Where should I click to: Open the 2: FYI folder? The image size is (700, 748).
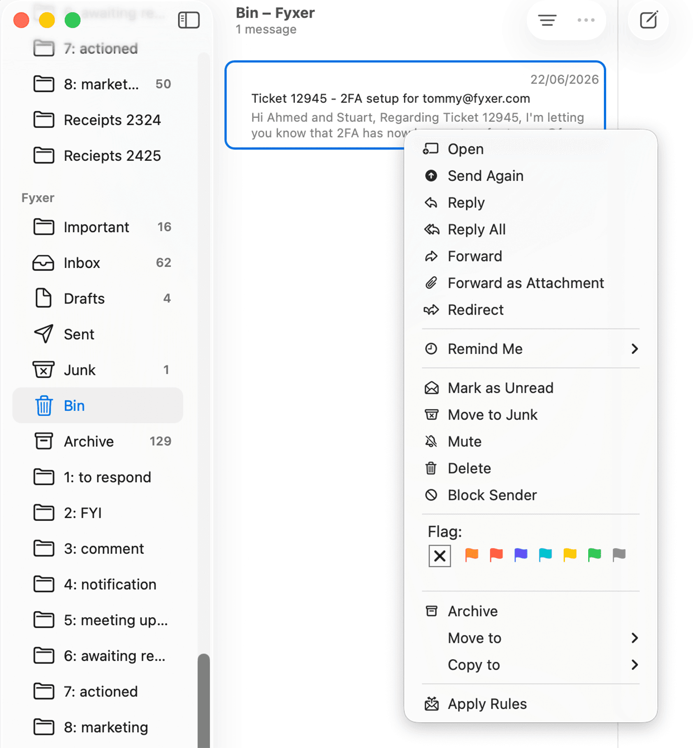pyautogui.click(x=98, y=513)
